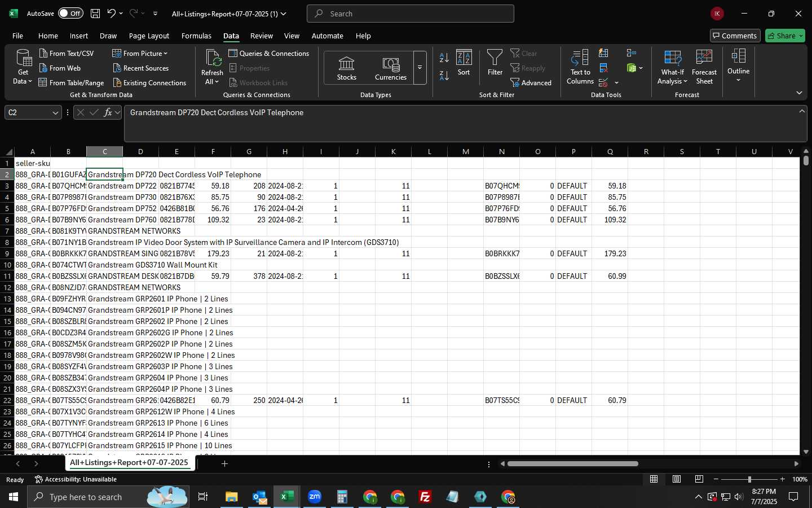Create a Forecast Sheet

(704, 67)
